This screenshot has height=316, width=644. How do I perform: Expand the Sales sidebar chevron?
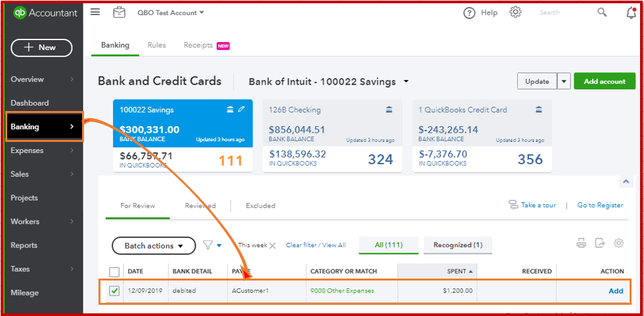pyautogui.click(x=72, y=174)
